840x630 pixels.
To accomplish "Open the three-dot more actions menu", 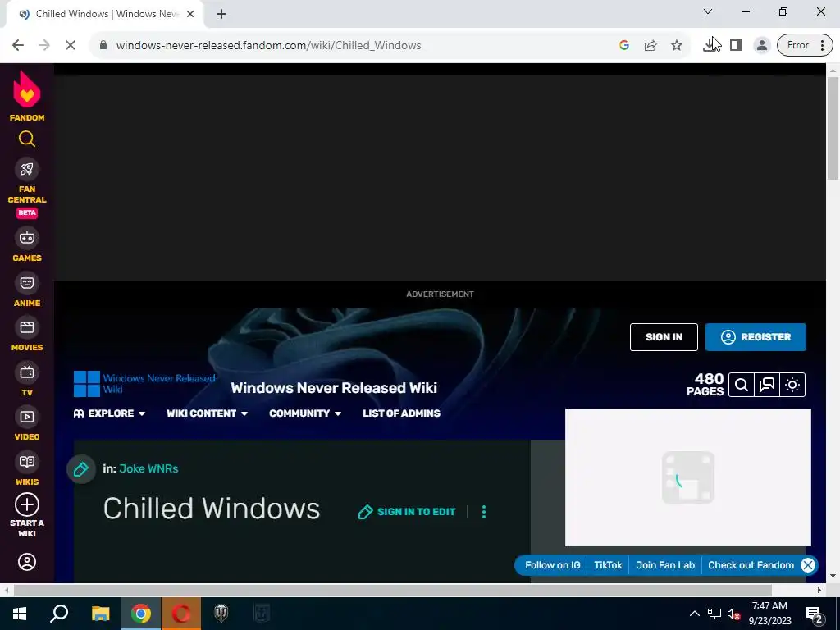I will coord(484,512).
